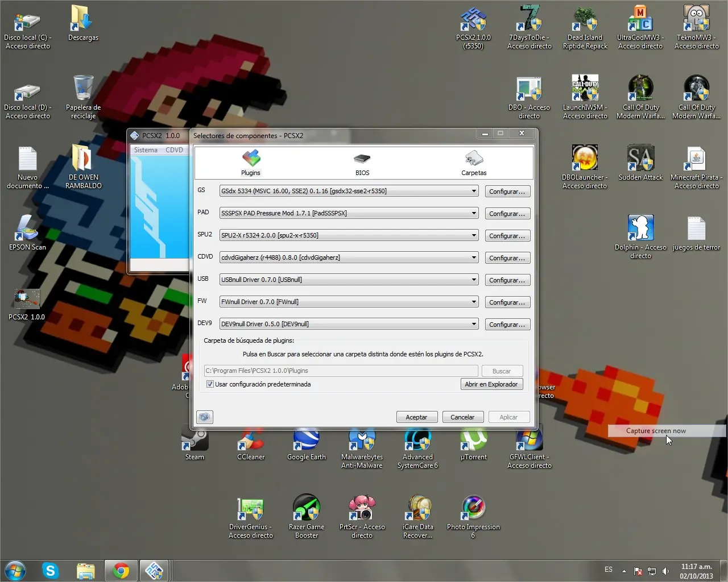Click Configurar for the USB plugin

(x=507, y=280)
